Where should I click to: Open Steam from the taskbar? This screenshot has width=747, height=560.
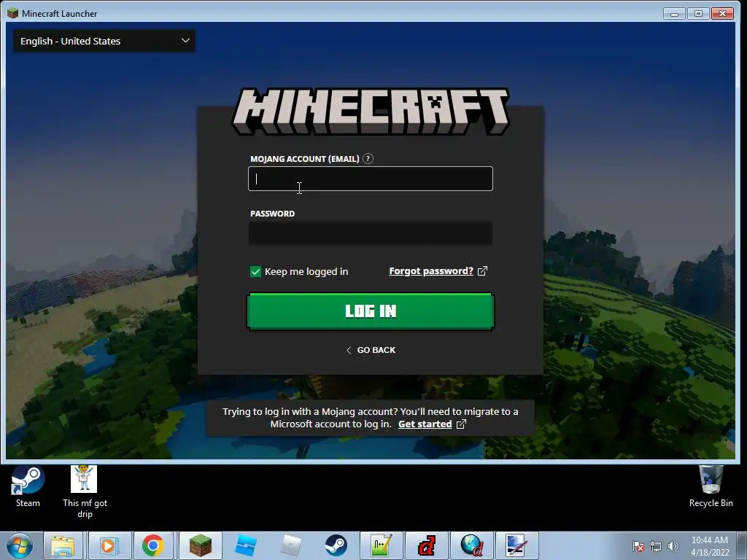336,545
